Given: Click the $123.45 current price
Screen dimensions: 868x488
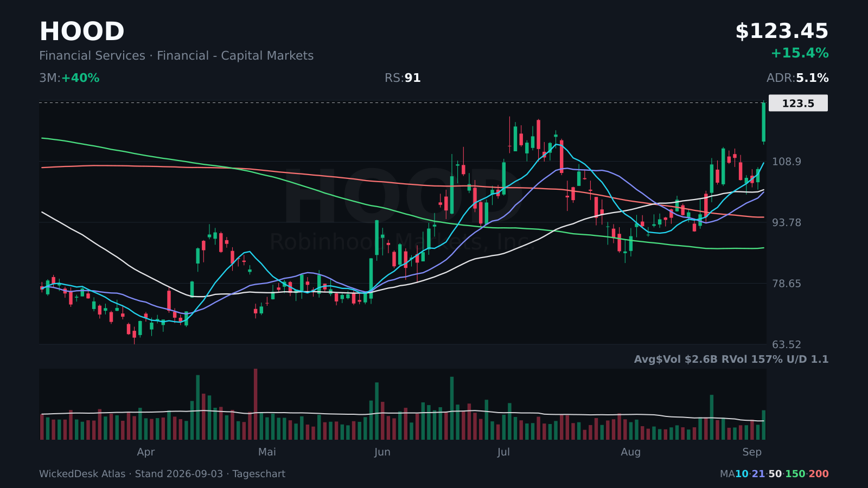Looking at the screenshot, I should coord(782,31).
